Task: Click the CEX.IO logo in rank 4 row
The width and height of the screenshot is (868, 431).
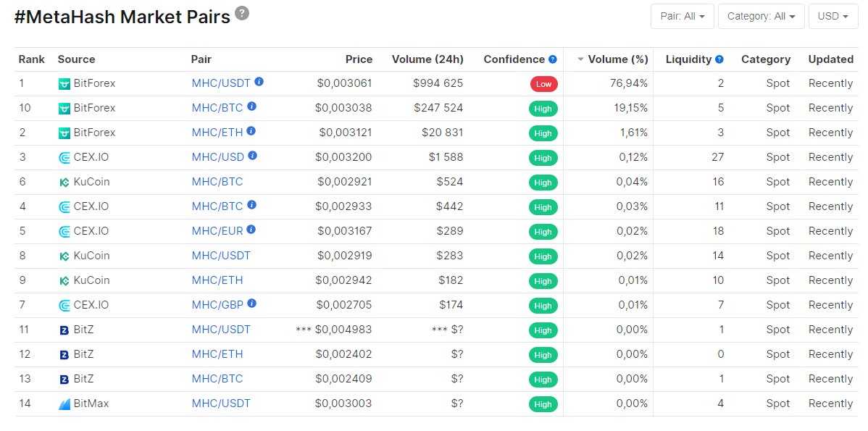Action: click(x=64, y=207)
